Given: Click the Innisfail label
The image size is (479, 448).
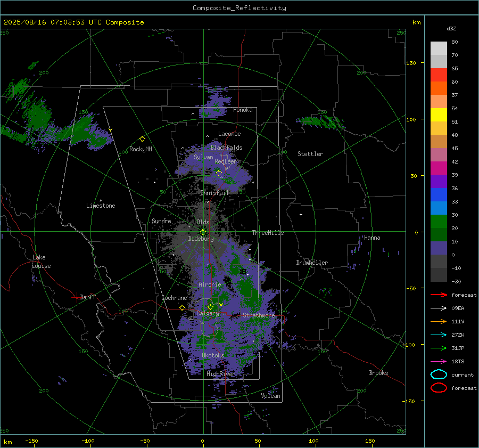Looking at the screenshot, I should 214,193.
